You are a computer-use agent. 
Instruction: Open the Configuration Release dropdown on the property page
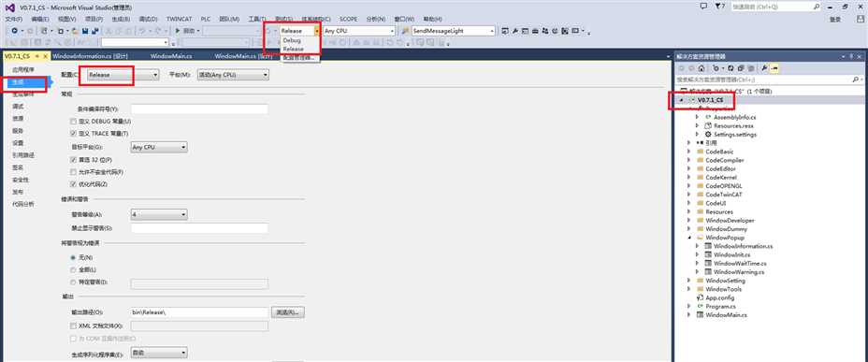click(123, 74)
